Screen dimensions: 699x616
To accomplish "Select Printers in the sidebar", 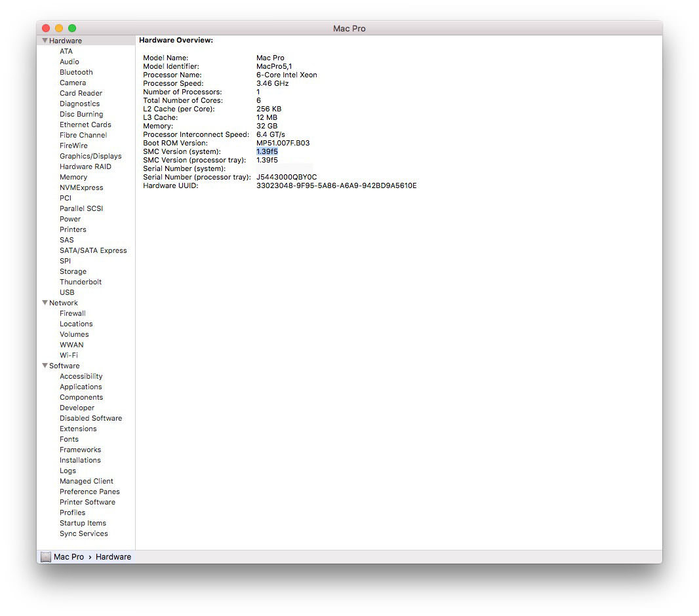I will (x=73, y=229).
